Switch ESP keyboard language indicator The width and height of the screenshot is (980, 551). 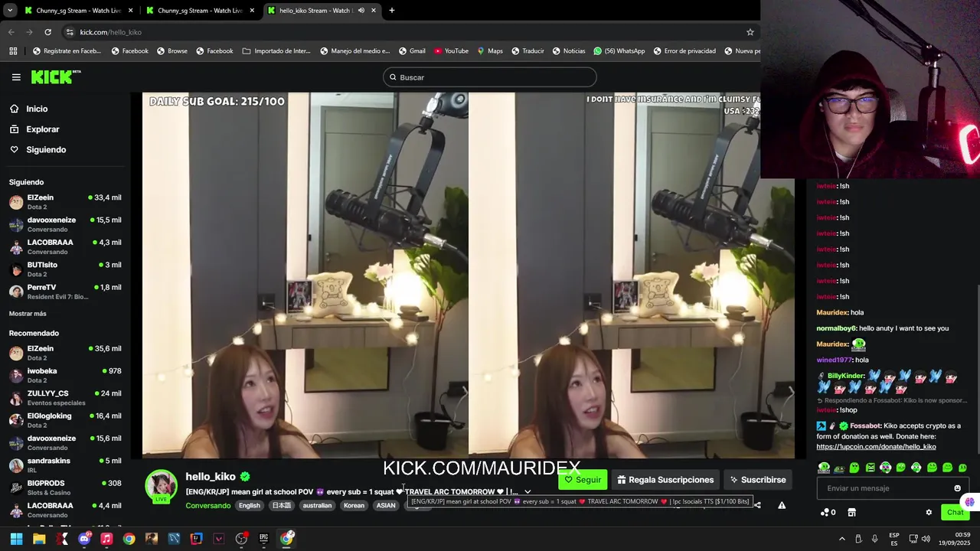894,539
